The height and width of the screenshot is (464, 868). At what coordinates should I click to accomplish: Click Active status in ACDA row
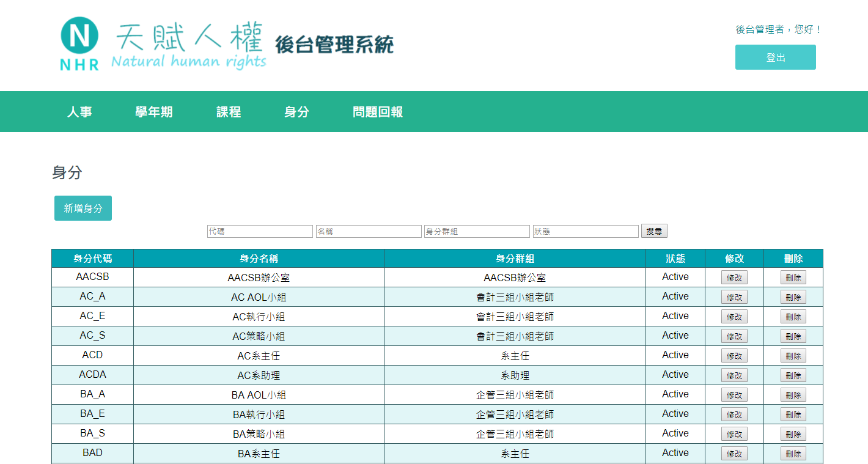pyautogui.click(x=675, y=375)
